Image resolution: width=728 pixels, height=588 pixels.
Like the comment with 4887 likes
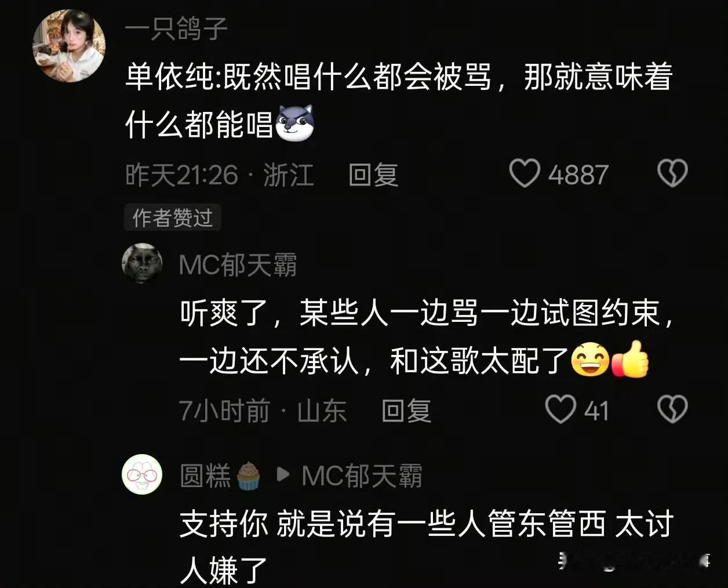[x=525, y=173]
